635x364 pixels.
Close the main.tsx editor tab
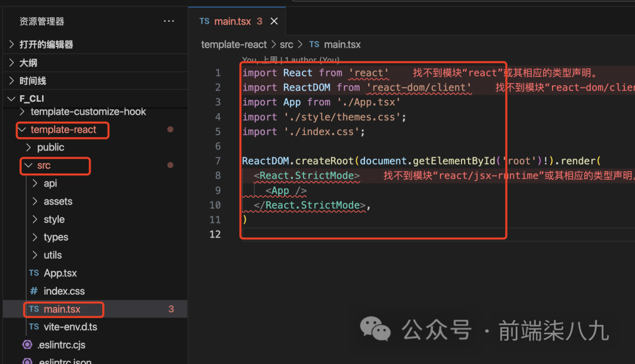(x=274, y=21)
